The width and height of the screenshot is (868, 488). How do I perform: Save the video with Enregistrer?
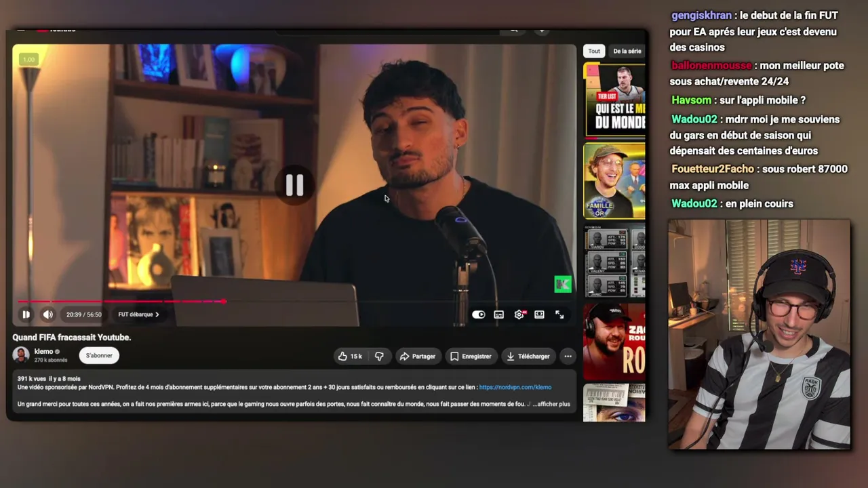(471, 356)
